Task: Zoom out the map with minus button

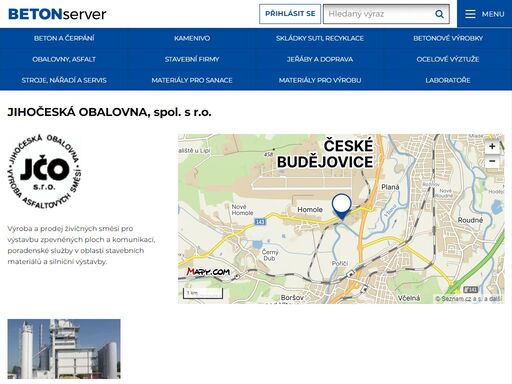Action: (x=492, y=161)
